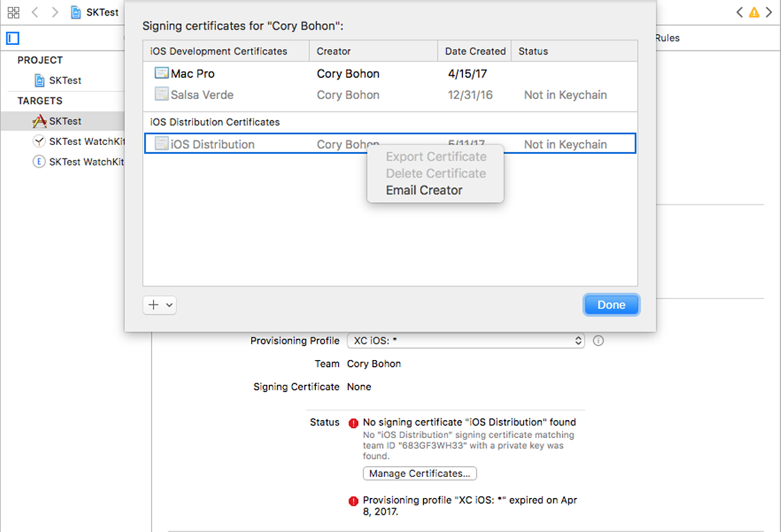
Task: Click Delete Certificate menu entry
Action: (x=436, y=173)
